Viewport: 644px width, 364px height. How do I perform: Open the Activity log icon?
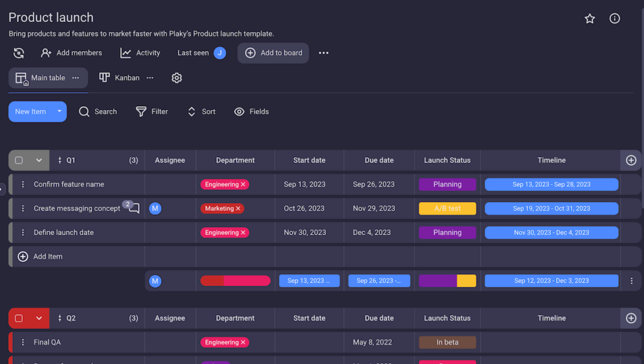124,53
